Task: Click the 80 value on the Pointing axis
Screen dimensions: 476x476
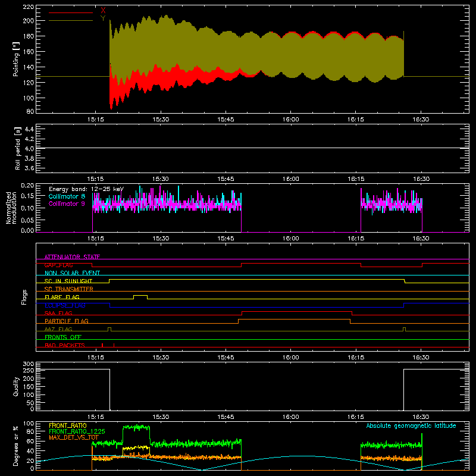Action: pos(30,111)
